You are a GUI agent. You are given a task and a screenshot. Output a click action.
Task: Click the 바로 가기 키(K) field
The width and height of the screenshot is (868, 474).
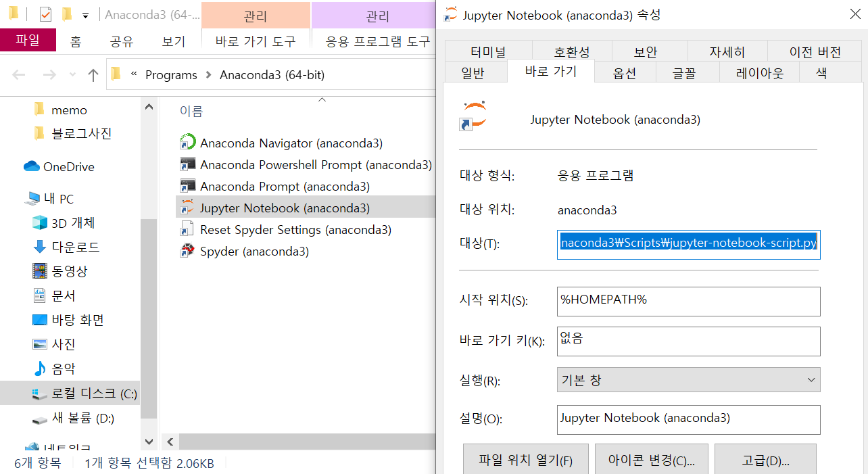689,341
